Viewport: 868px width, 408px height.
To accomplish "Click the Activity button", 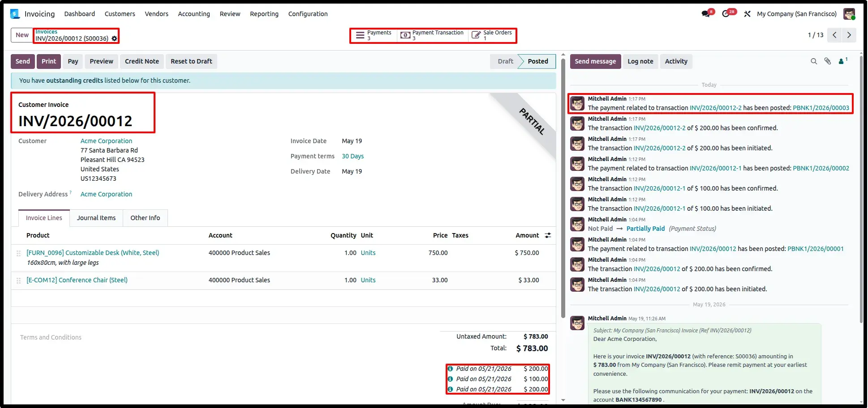I will [x=676, y=61].
